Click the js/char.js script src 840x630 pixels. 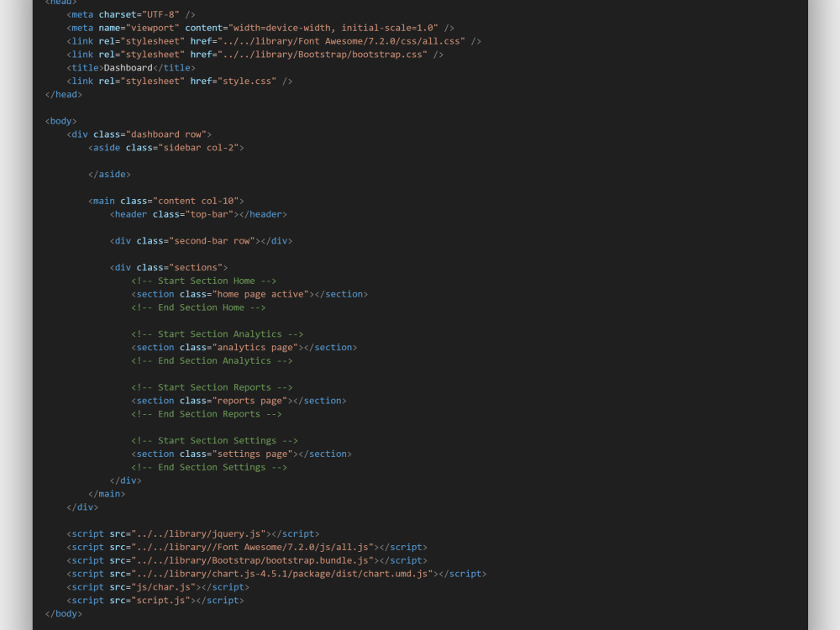[164, 587]
